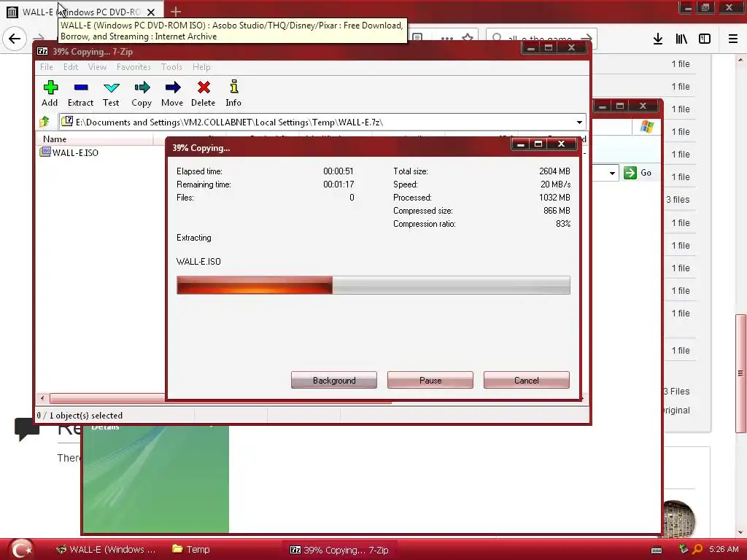Click the Go button in Explorer window
The height and width of the screenshot is (560, 747).
[638, 173]
